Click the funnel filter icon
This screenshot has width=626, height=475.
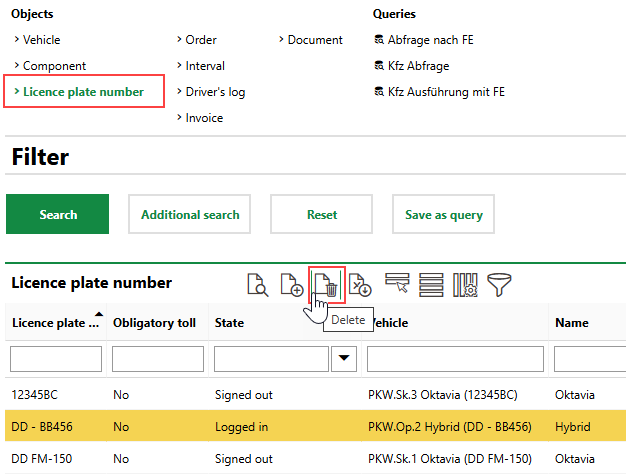coord(500,285)
